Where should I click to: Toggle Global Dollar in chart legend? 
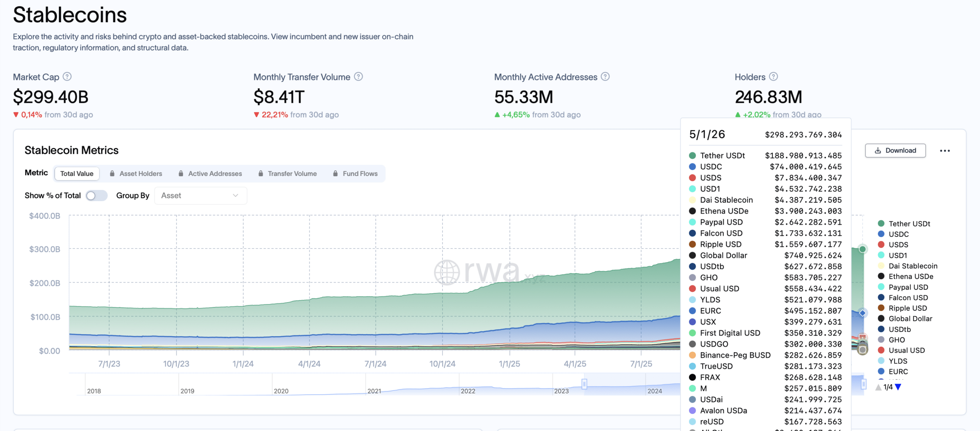(x=905, y=319)
